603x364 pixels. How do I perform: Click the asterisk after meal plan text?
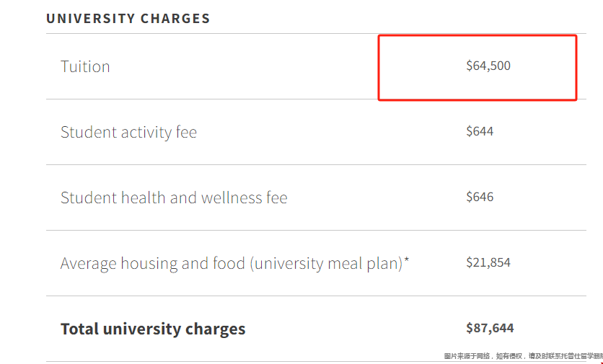[x=407, y=259]
